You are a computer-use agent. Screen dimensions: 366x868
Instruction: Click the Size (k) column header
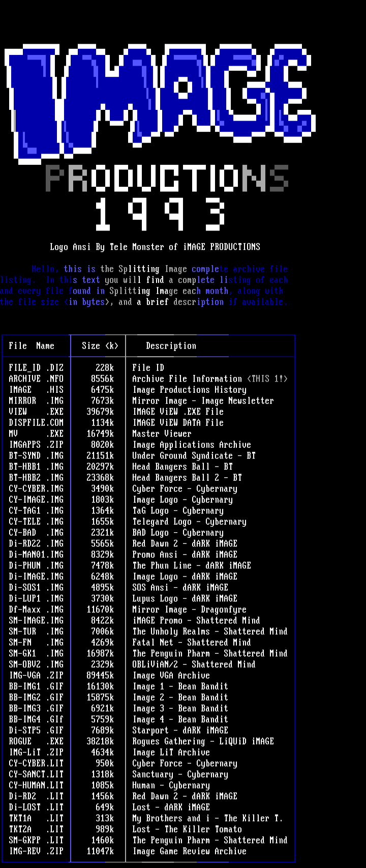[100, 346]
